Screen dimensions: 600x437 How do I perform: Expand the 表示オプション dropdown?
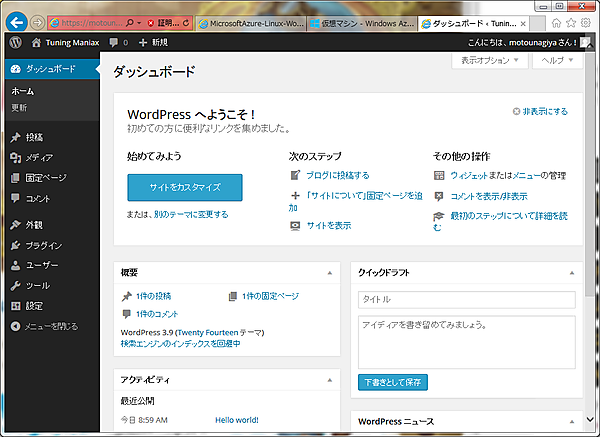[x=490, y=61]
